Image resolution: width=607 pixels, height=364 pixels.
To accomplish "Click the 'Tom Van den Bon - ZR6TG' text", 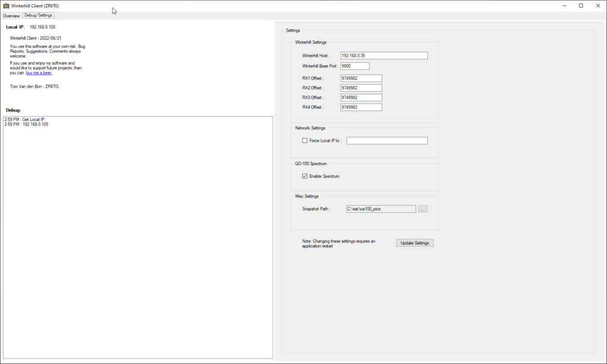I will point(34,87).
